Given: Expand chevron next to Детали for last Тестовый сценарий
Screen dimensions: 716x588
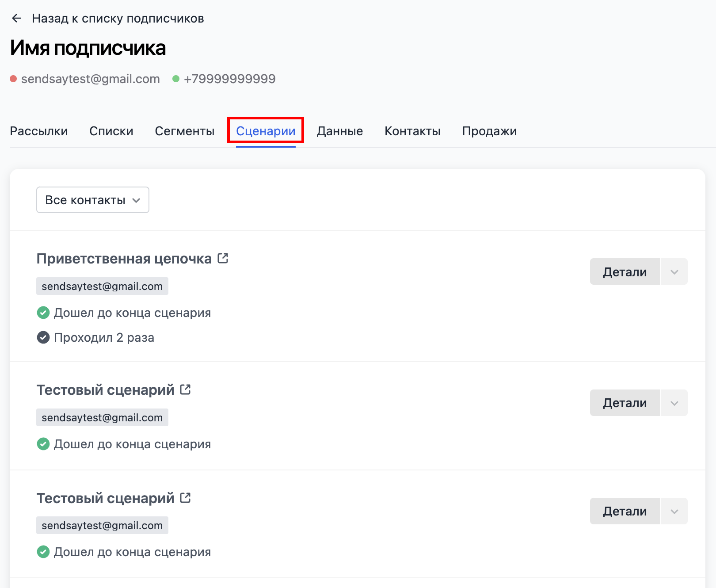Looking at the screenshot, I should (x=674, y=511).
